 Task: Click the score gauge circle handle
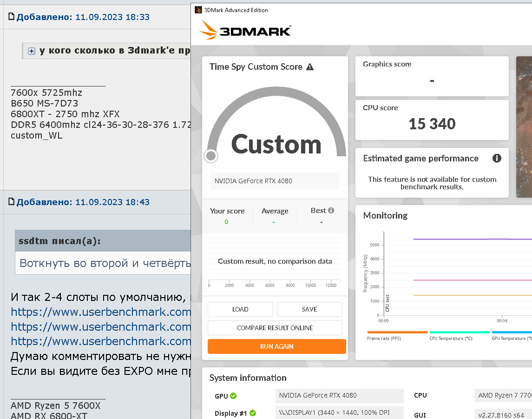(211, 155)
